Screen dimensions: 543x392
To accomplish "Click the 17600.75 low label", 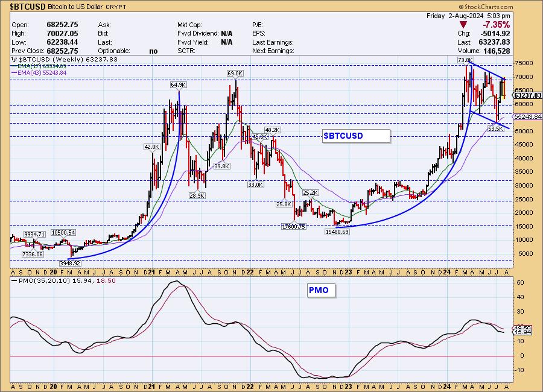I will click(x=294, y=227).
